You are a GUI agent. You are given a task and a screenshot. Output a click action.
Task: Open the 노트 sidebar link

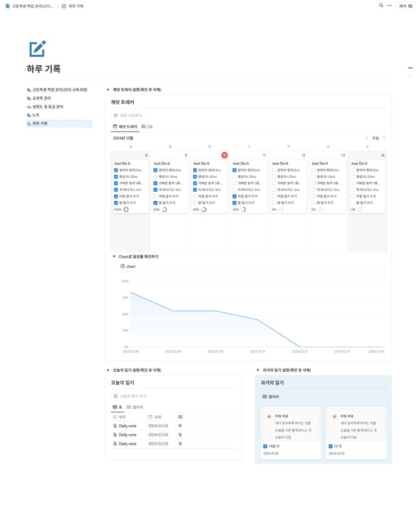(x=33, y=116)
